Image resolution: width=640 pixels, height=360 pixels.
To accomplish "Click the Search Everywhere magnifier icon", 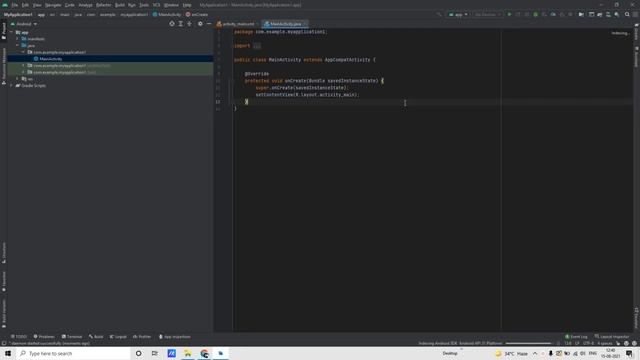I will click(x=627, y=15).
